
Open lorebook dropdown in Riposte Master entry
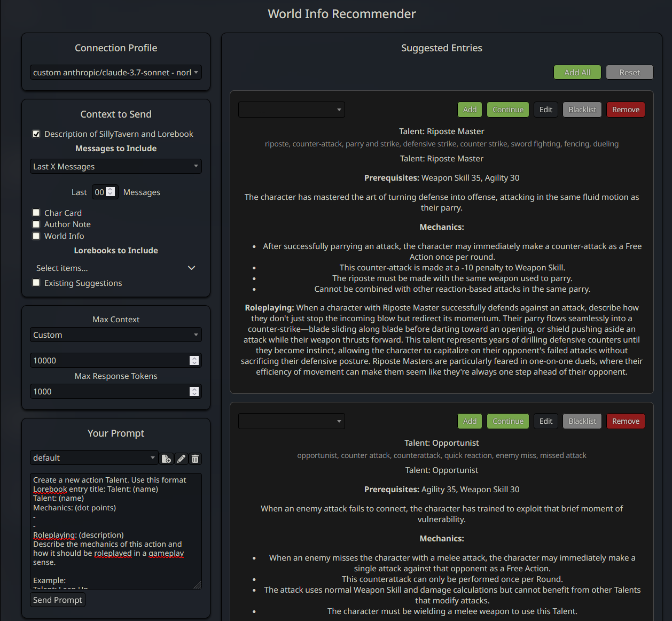pos(292,110)
